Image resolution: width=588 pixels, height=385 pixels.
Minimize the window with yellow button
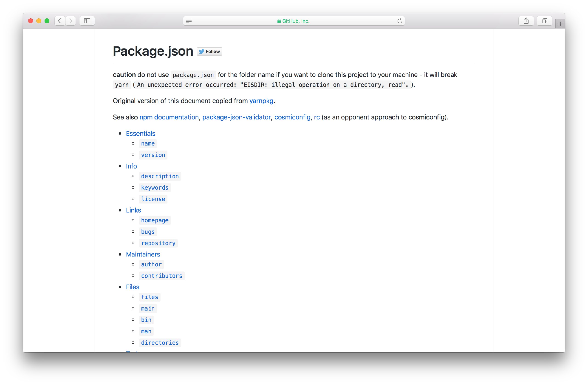[x=39, y=21]
